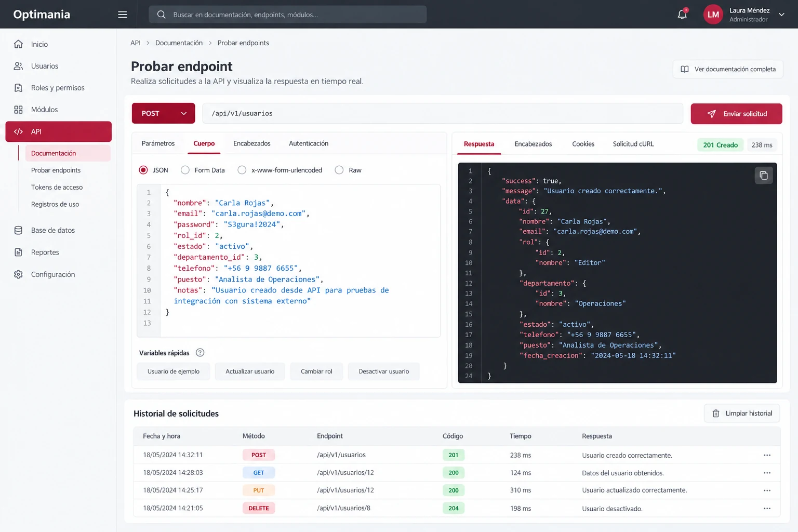Click the Usuarios people icon
Screen dimensions: 798x532
pyautogui.click(x=18, y=66)
